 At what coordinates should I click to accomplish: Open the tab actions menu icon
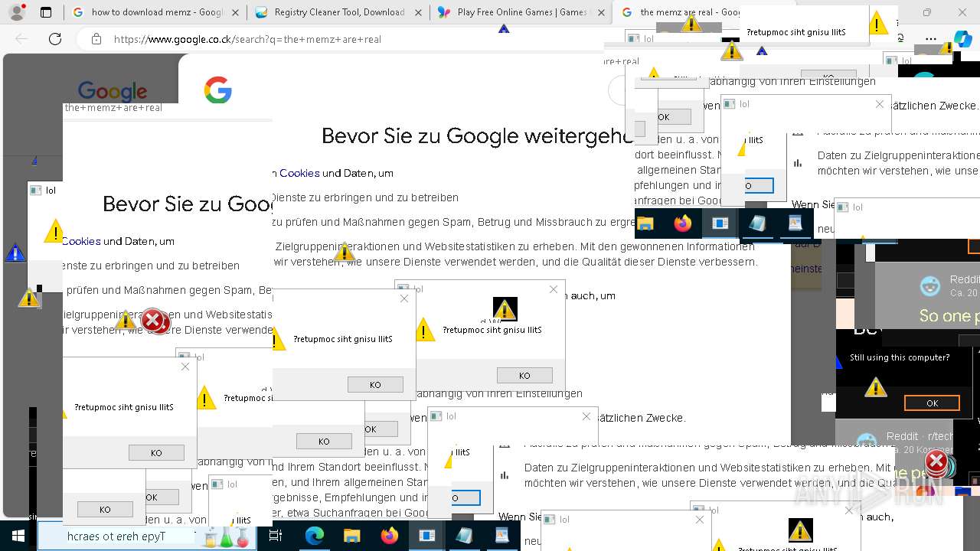(x=46, y=12)
